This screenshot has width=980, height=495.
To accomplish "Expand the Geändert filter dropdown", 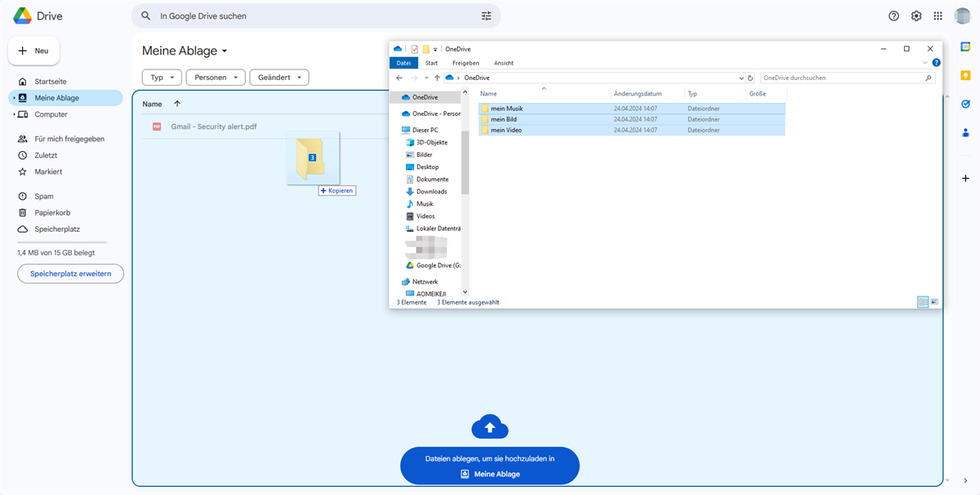I will click(278, 78).
